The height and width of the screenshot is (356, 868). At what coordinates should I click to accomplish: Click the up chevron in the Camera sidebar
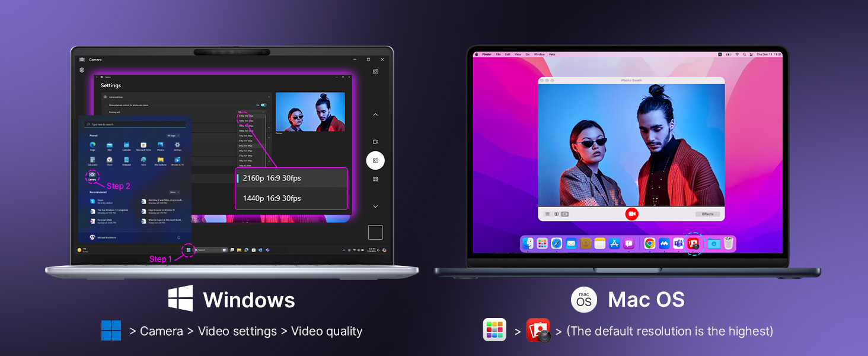[x=375, y=114]
